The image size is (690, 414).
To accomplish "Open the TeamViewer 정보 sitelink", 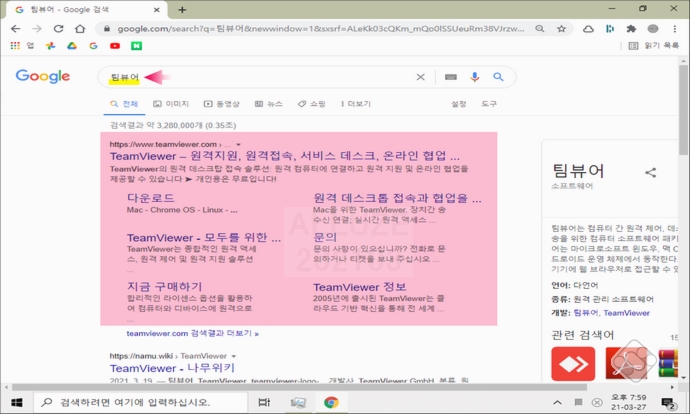I will [360, 287].
